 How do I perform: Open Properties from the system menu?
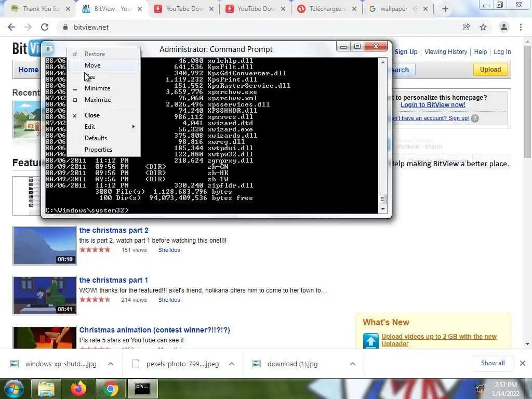pos(103,150)
